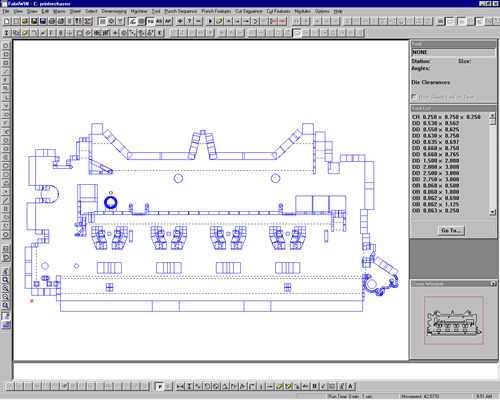This screenshot has height=400, width=500.
Task: Click the vertical dimension icon in bottom toolbar
Action: [x=189, y=386]
